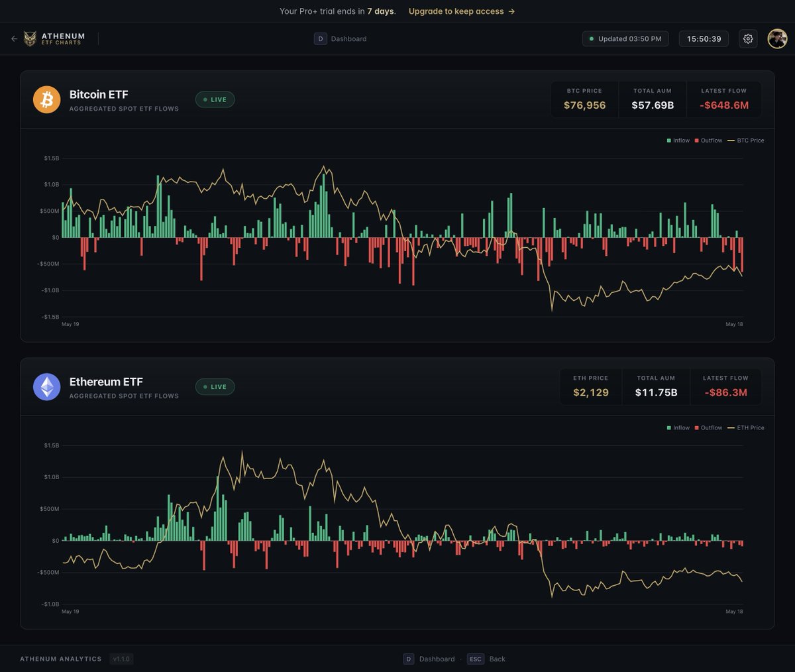The width and height of the screenshot is (795, 672).
Task: Toggle Outflow legend in Bitcoin chart
Action: 708,140
